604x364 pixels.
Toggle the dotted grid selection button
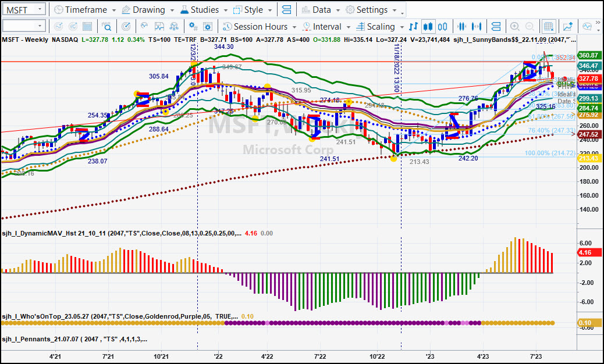coord(549,27)
